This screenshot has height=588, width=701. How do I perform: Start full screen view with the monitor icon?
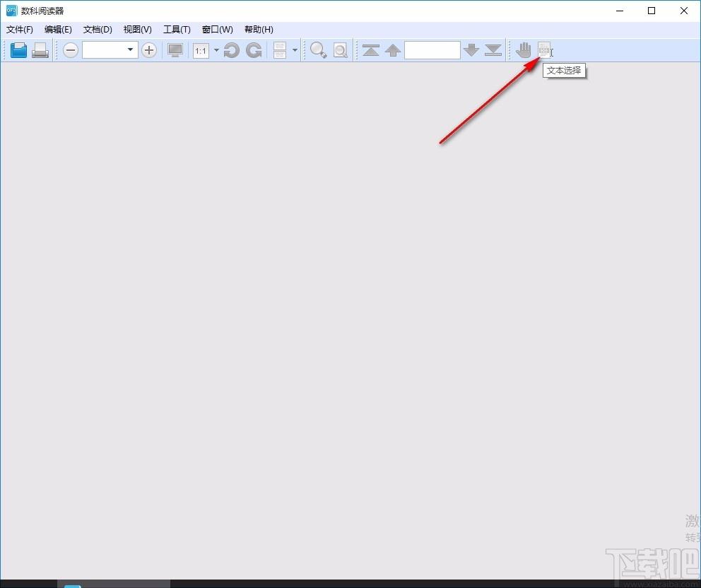pos(175,50)
